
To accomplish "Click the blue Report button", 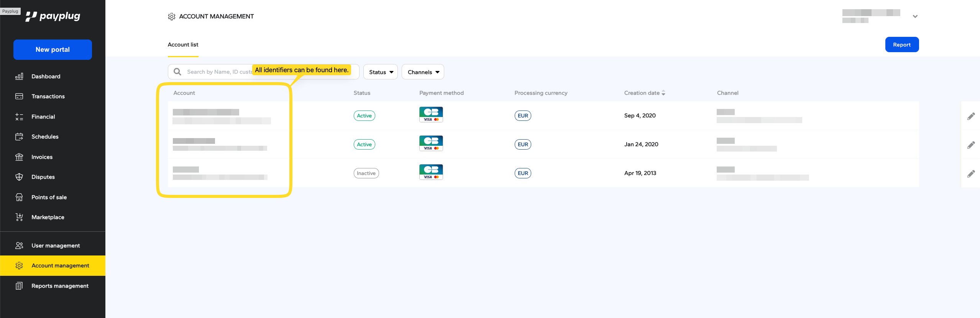I will pos(901,44).
